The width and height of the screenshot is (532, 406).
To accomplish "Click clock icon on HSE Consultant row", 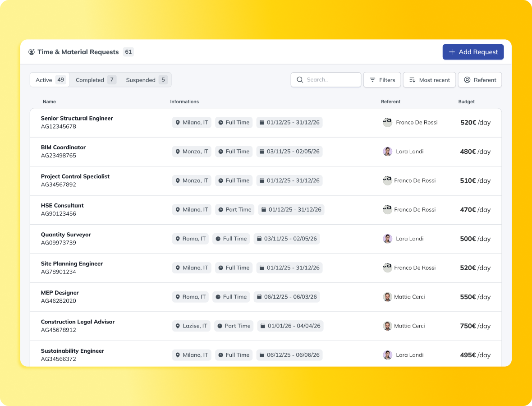I will 220,210.
